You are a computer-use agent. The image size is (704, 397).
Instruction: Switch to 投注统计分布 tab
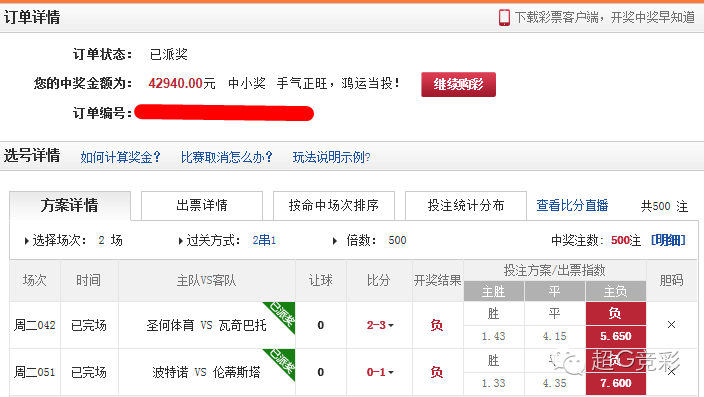tap(466, 205)
